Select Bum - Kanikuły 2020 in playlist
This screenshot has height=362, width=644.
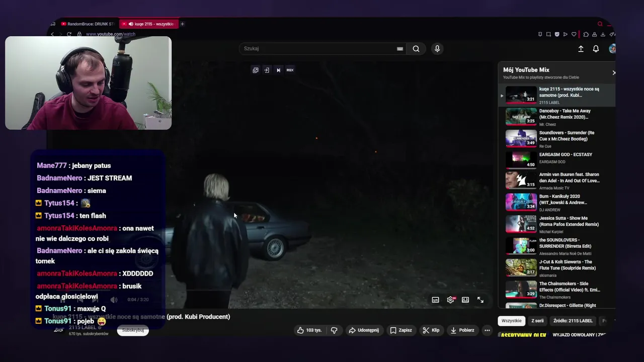click(557, 202)
